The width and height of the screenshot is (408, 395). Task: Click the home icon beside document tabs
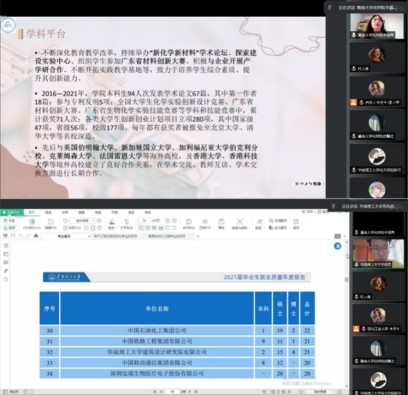point(36,236)
